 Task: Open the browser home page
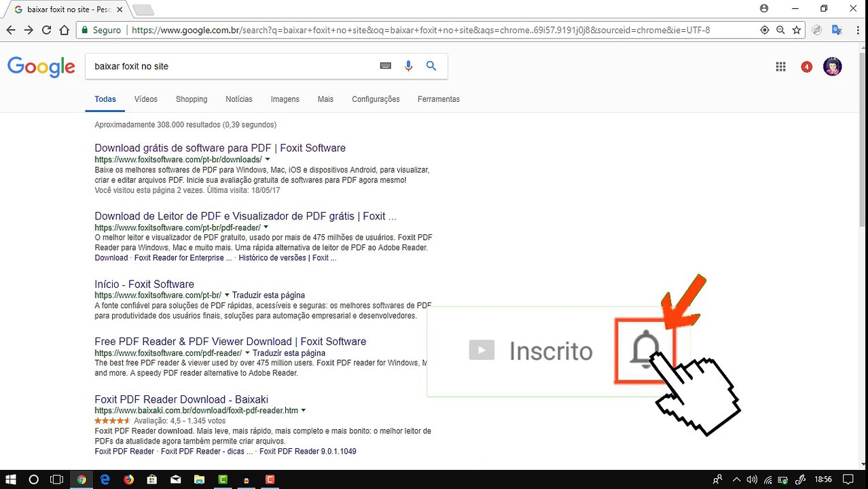65,30
